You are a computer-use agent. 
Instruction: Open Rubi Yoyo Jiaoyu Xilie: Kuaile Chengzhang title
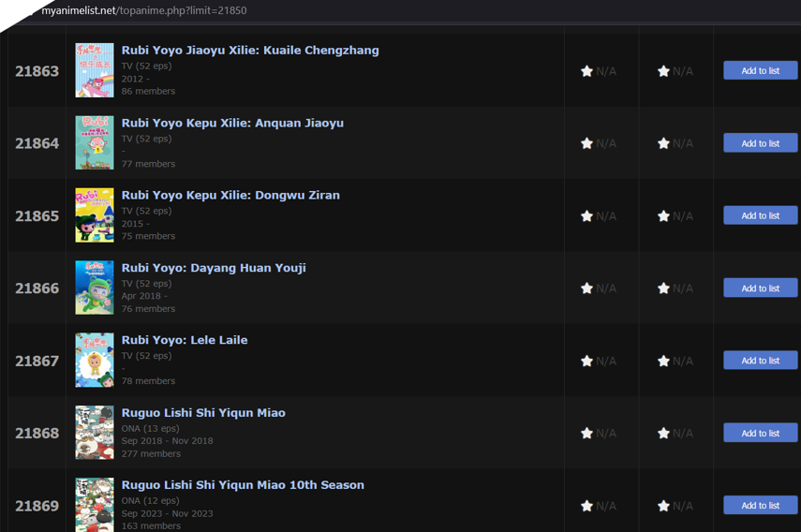(250, 51)
